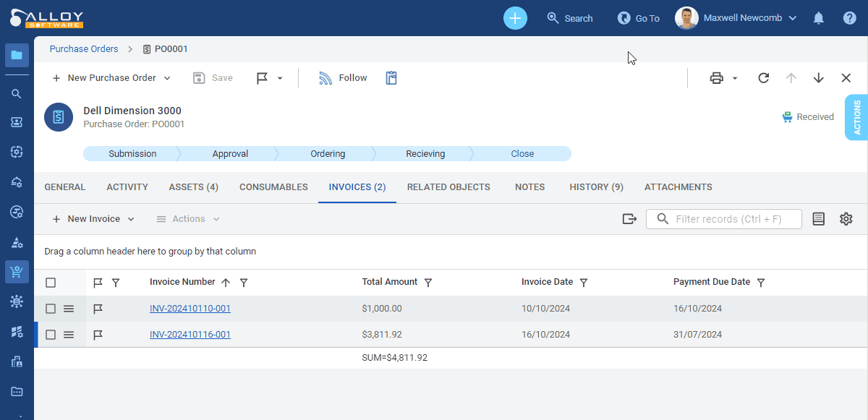Switch to the GENERAL tab
The width and height of the screenshot is (868, 420).
coord(65,187)
